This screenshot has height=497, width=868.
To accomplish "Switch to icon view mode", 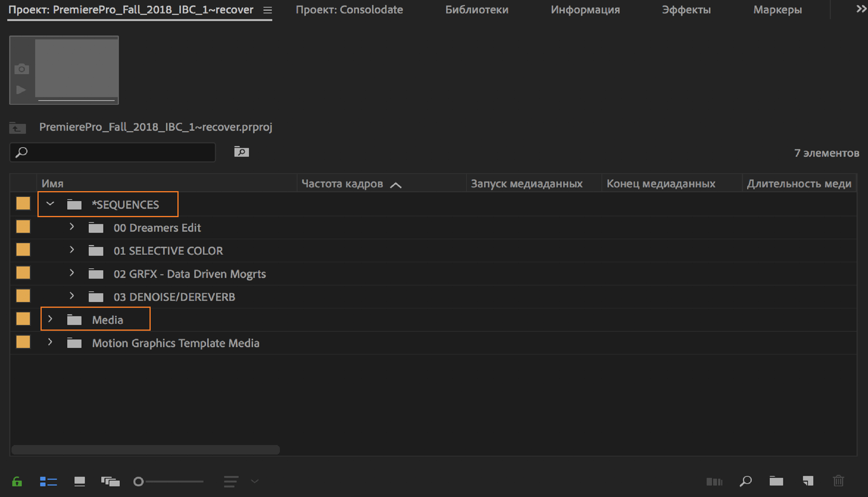I will click(x=80, y=481).
